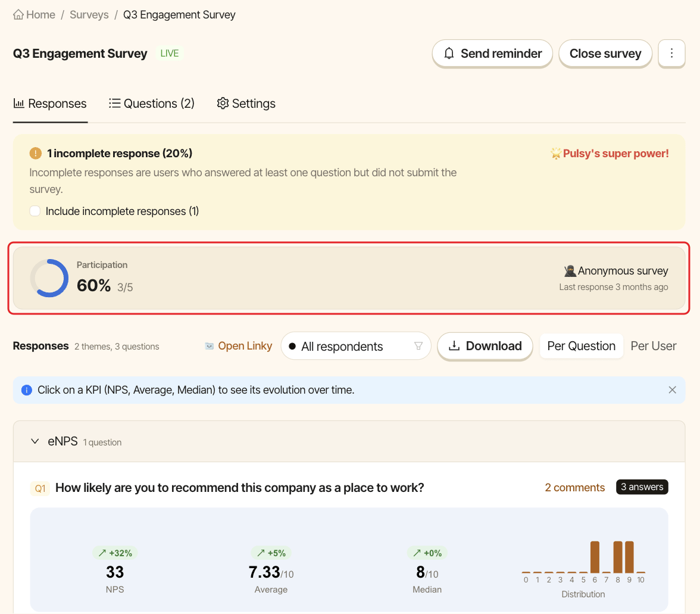Click the blue info icon in KPI banner

(x=27, y=390)
